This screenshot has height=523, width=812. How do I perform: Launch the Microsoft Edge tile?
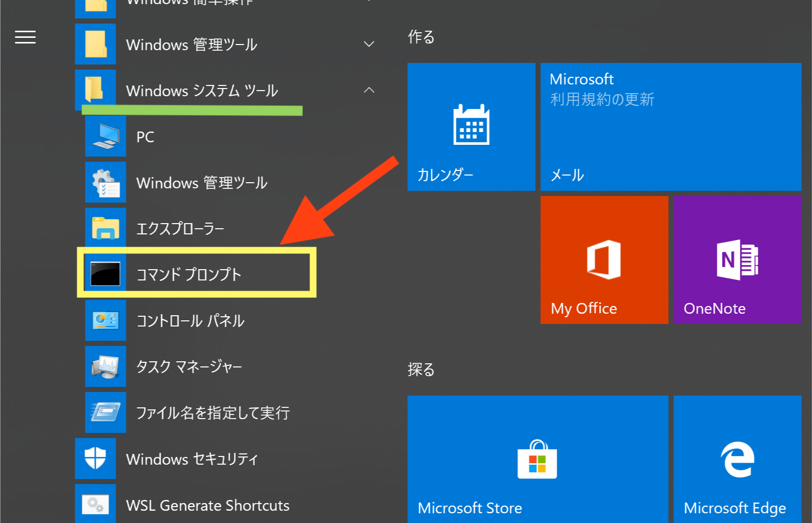pos(737,459)
